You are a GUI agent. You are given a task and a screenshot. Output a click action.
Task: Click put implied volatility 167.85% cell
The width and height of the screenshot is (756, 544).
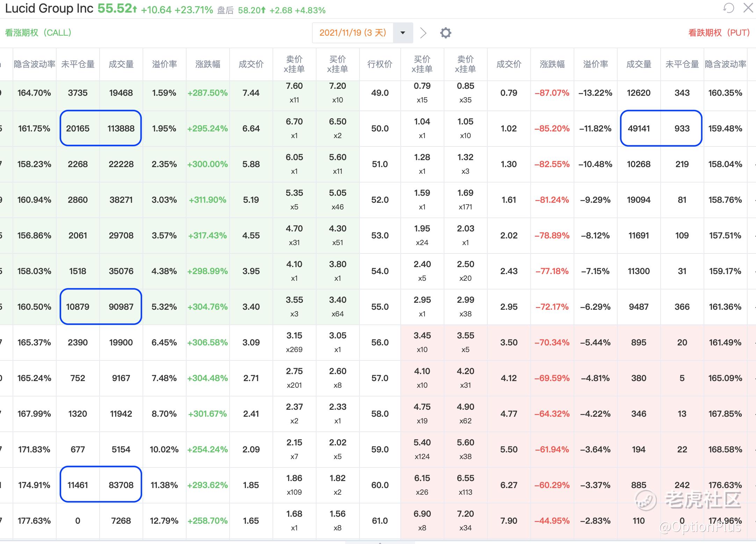(x=725, y=414)
